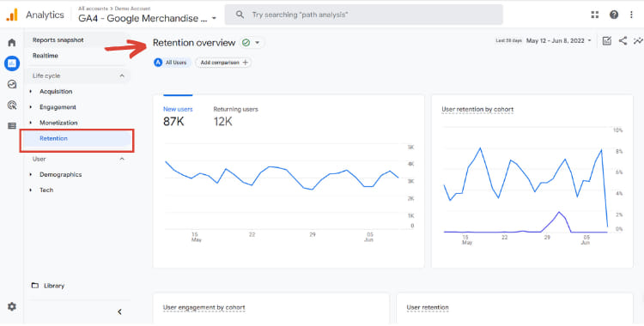The width and height of the screenshot is (644, 326).
Task: Click the Add comparison button
Action: 223,63
